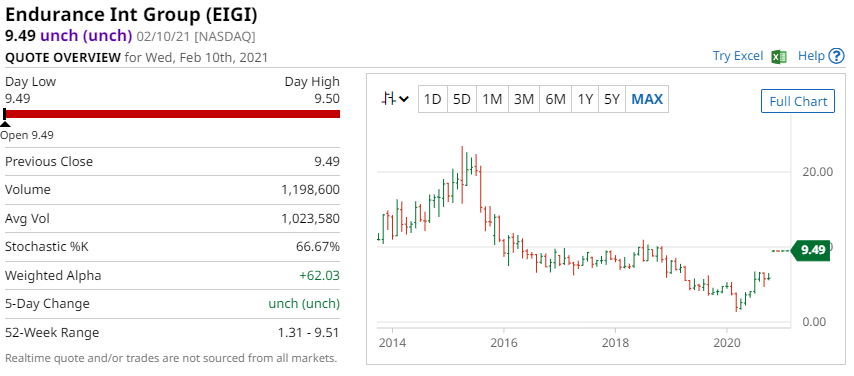
Task: Click the Help question mark icon
Action: tap(836, 56)
